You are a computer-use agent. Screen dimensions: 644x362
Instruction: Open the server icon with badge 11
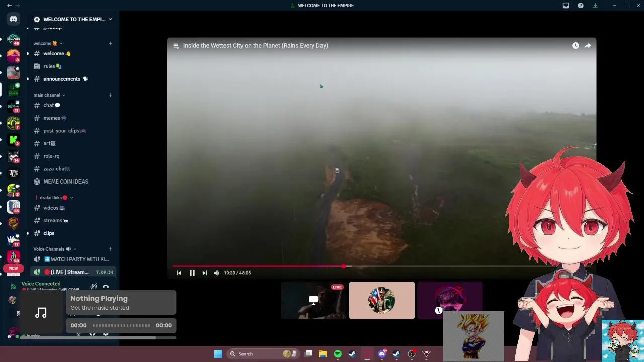click(14, 106)
